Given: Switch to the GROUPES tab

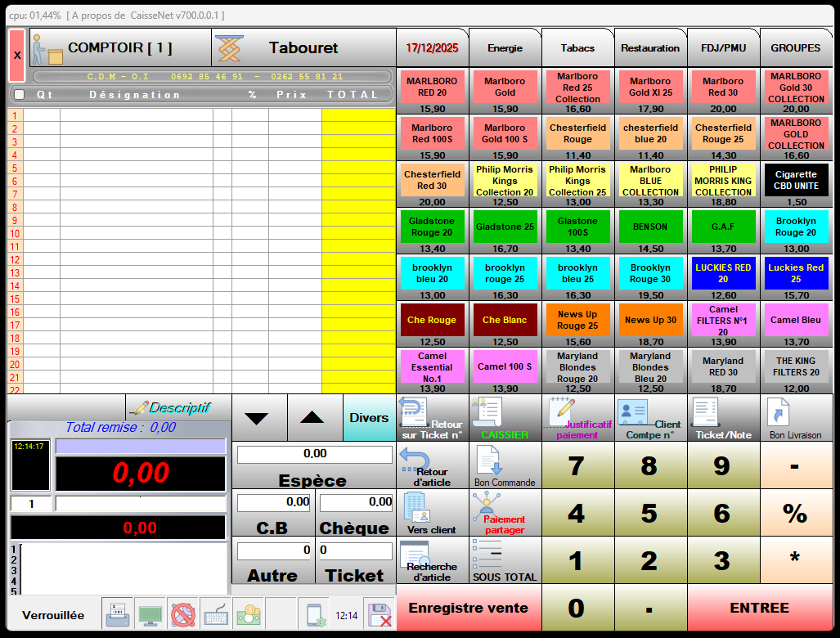Looking at the screenshot, I should (796, 47).
